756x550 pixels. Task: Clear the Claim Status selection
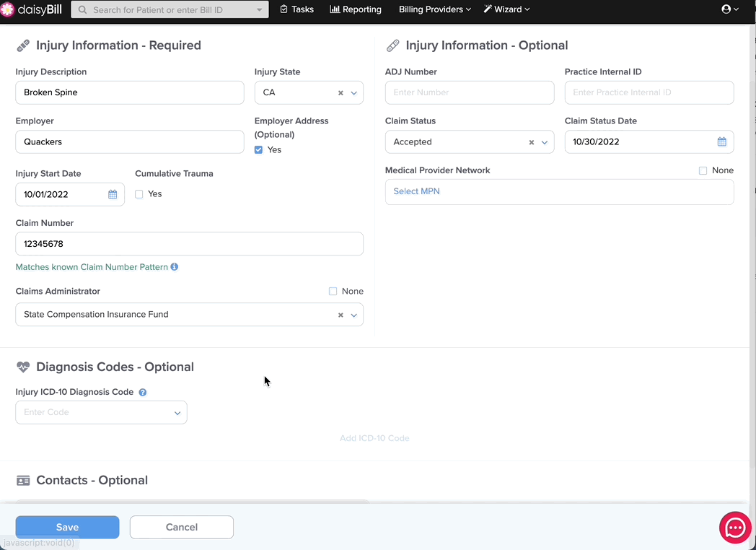[x=532, y=142]
